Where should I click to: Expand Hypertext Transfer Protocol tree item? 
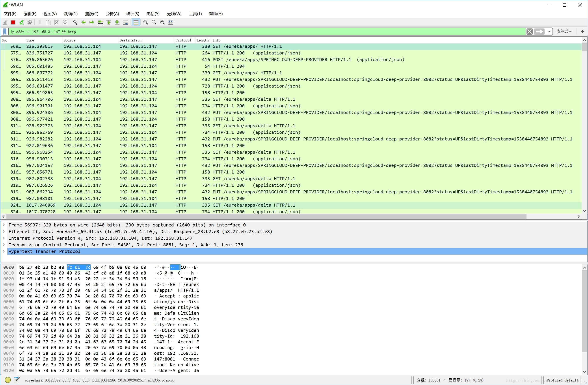[x=4, y=251]
